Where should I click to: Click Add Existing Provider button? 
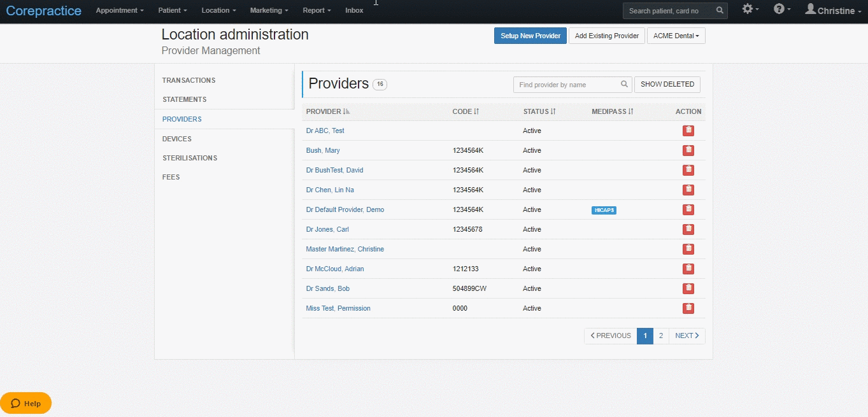pos(607,36)
